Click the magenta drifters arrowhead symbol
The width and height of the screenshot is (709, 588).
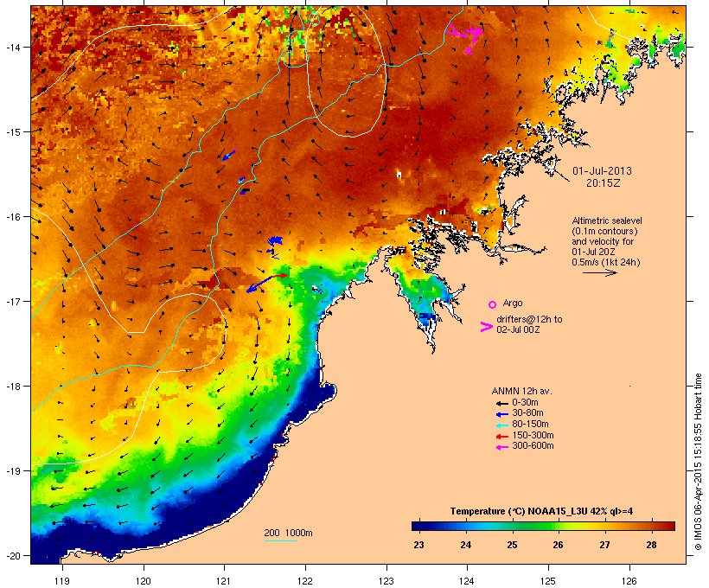[x=486, y=327]
